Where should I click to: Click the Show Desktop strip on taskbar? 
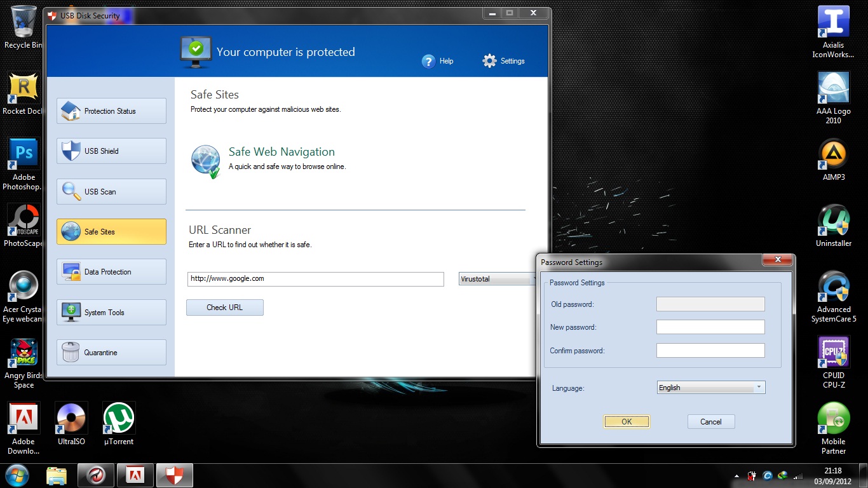[x=864, y=476]
